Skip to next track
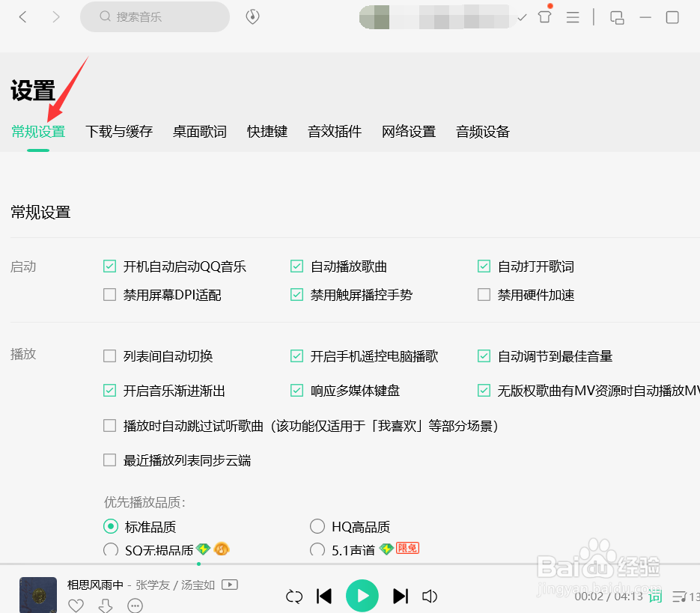This screenshot has height=613, width=700. click(401, 596)
